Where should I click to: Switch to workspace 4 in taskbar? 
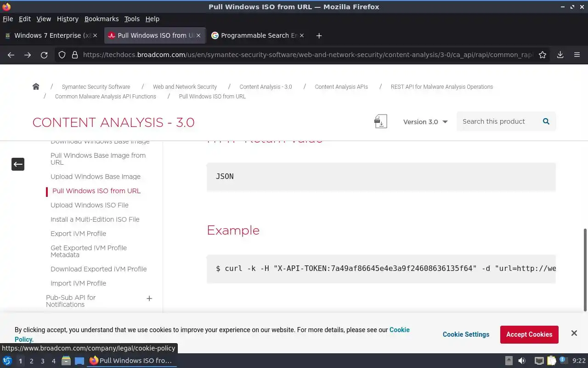click(x=53, y=361)
